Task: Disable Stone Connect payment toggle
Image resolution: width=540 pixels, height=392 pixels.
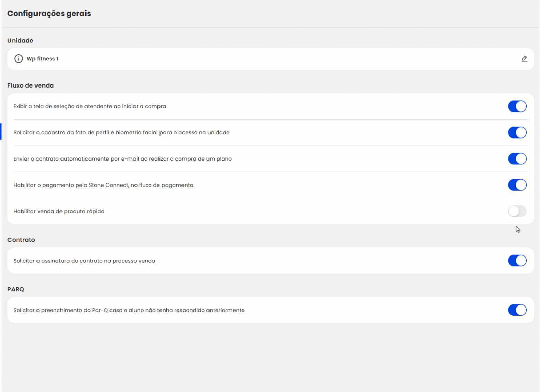Action: [x=517, y=185]
